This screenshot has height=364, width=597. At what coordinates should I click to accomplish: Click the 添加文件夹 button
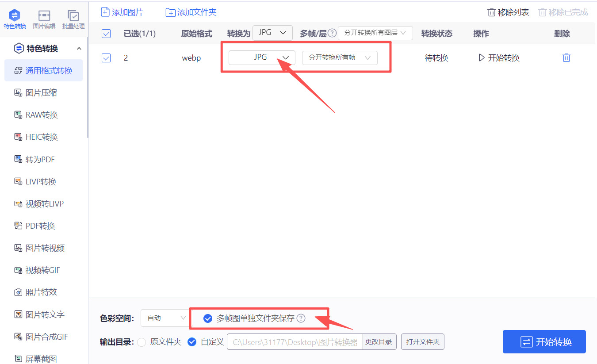tap(191, 12)
